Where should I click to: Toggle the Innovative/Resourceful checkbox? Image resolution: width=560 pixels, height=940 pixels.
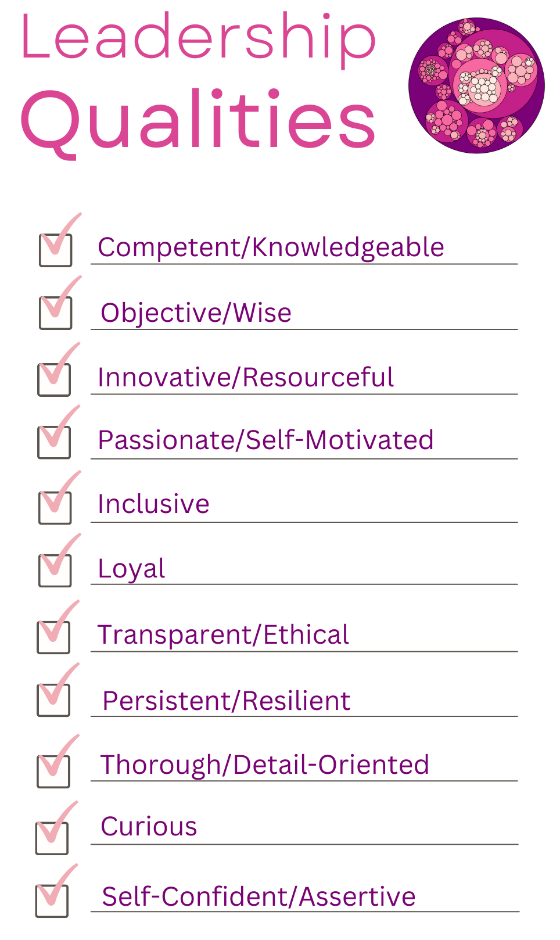[x=55, y=380]
